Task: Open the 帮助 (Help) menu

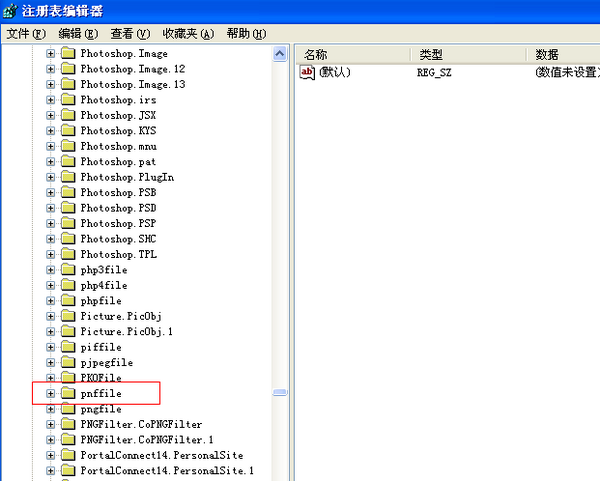Action: pos(246,33)
